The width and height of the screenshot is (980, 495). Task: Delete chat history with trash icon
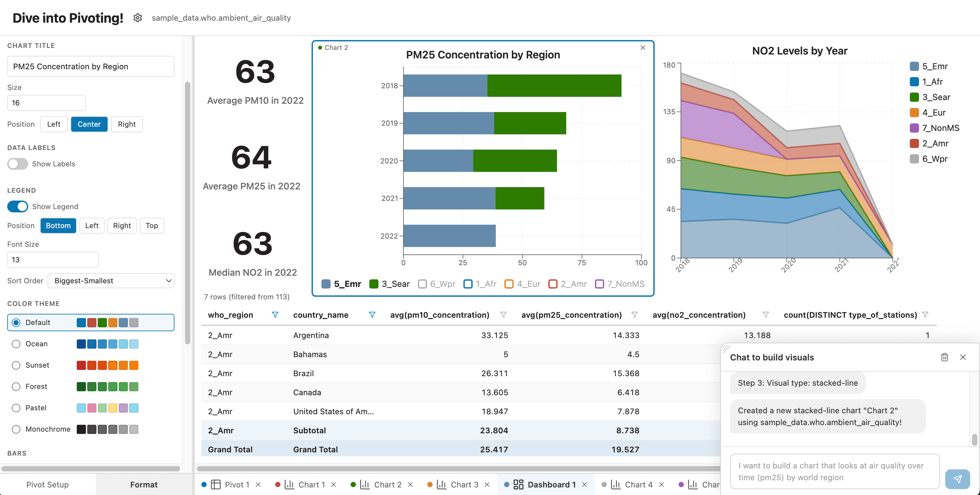(944, 357)
